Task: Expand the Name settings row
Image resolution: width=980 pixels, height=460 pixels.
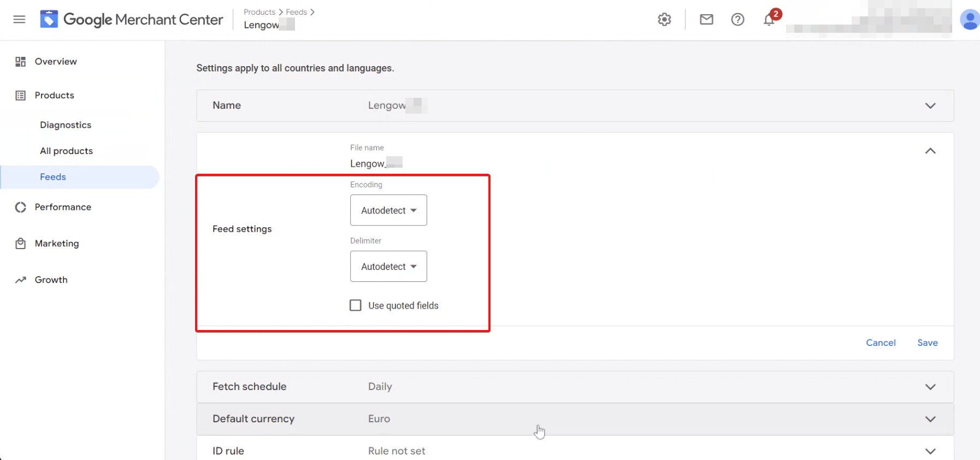Action: coord(930,105)
